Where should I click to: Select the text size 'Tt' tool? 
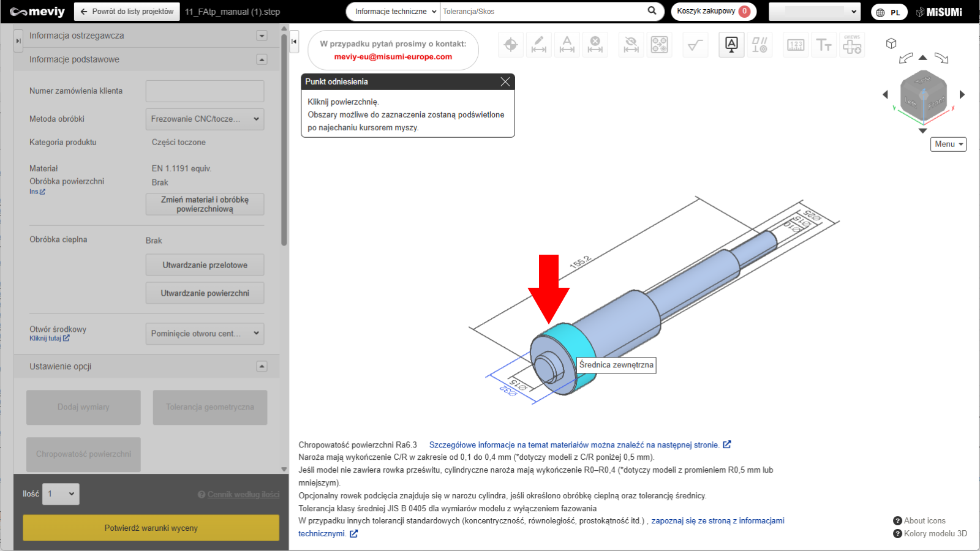(824, 45)
